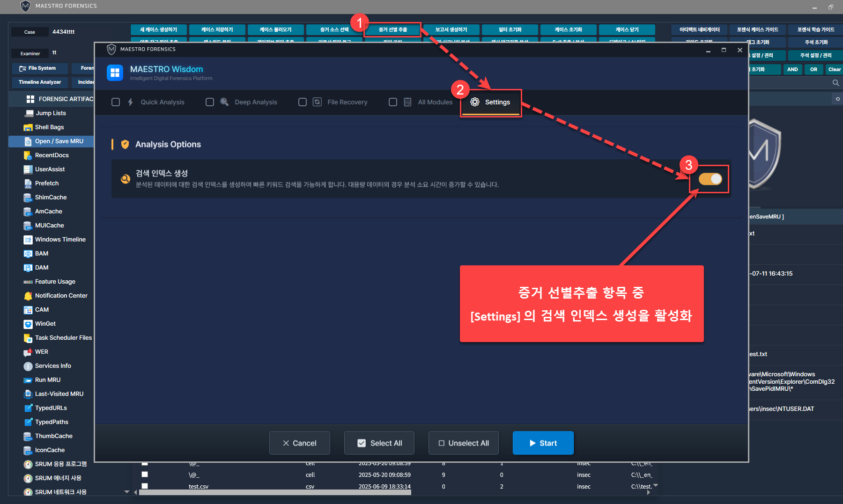This screenshot has width=843, height=504.
Task: Open the Notification Center bell icon
Action: click(x=28, y=296)
